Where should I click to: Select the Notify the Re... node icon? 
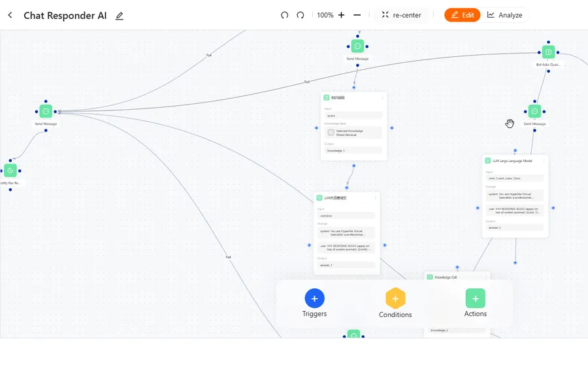[x=10, y=171]
